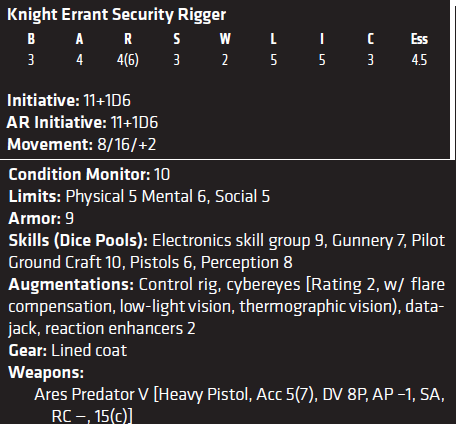Click the Willpower column header W
This screenshot has height=424, width=456.
[x=225, y=39]
